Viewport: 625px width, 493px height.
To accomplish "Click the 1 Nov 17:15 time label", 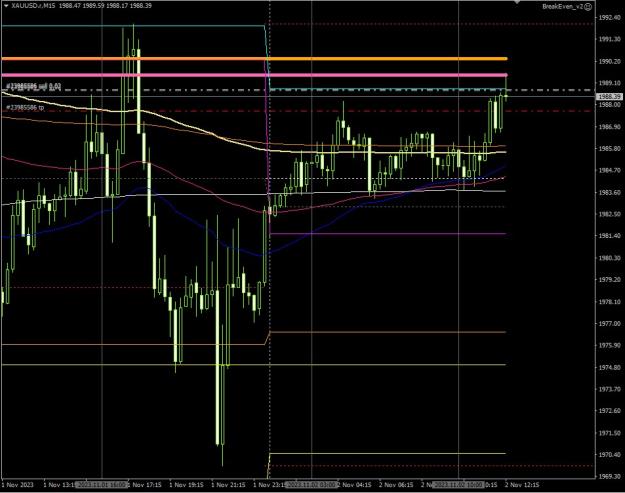I will pyautogui.click(x=145, y=485).
